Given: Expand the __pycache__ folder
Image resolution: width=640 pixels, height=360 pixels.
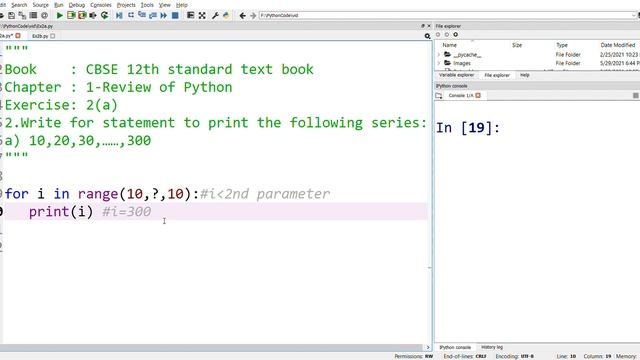Looking at the screenshot, I should point(439,55).
